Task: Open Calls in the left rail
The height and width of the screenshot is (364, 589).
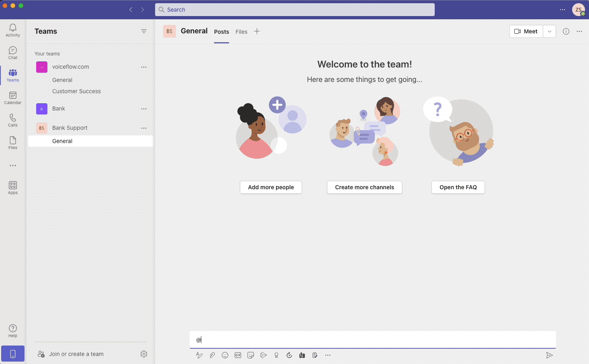Action: pyautogui.click(x=13, y=120)
